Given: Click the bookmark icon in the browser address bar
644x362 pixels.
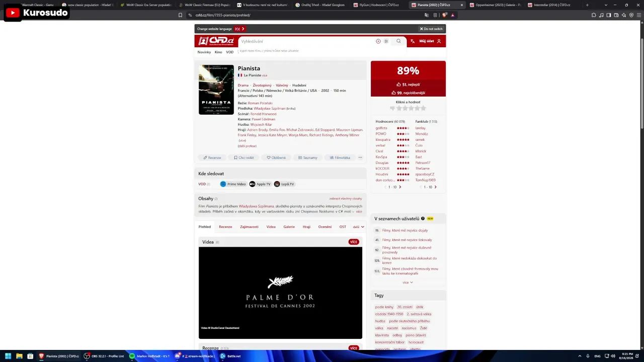Looking at the screenshot, I should click(x=180, y=15).
